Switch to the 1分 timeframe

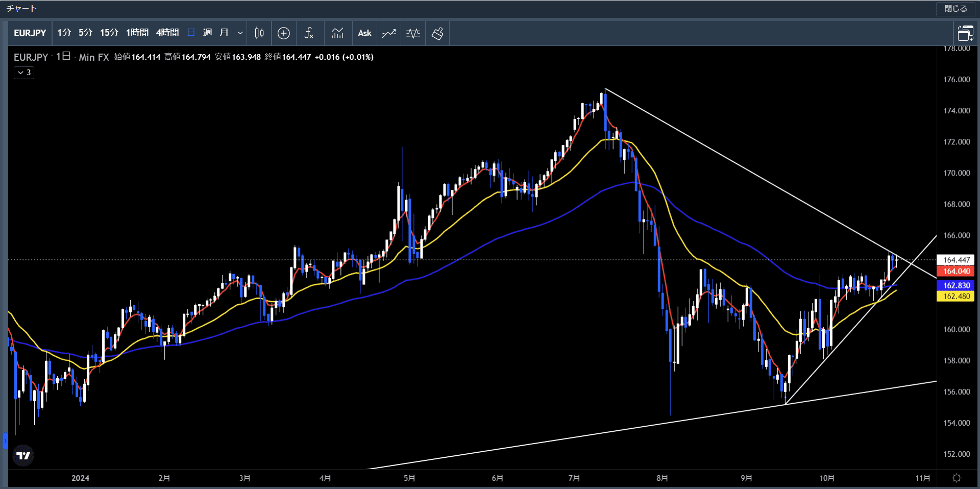point(64,33)
